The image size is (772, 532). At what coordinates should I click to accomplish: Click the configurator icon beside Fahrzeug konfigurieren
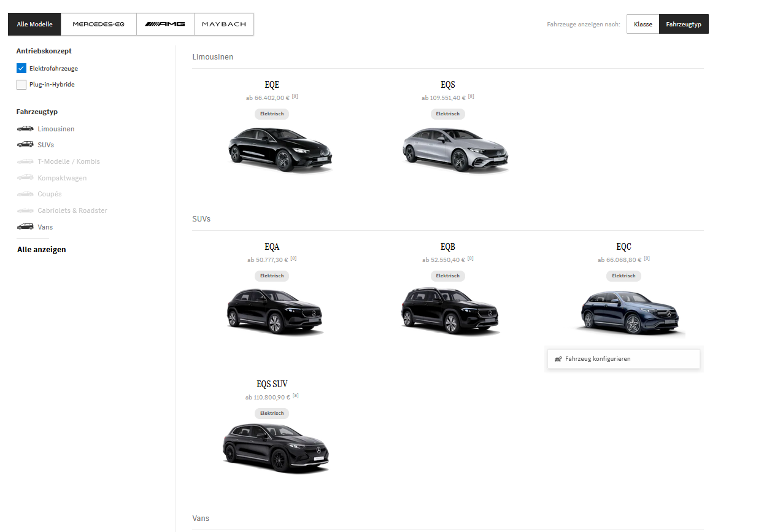pyautogui.click(x=558, y=359)
